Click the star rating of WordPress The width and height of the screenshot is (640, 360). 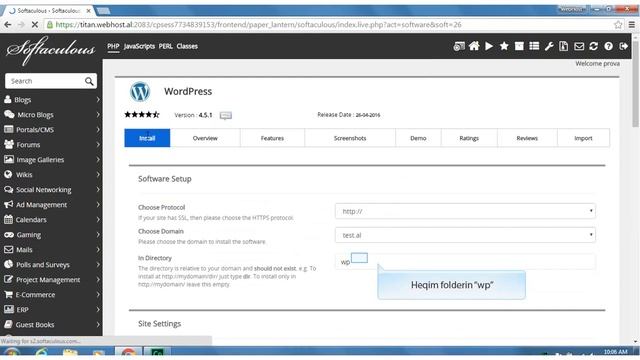[x=142, y=115]
